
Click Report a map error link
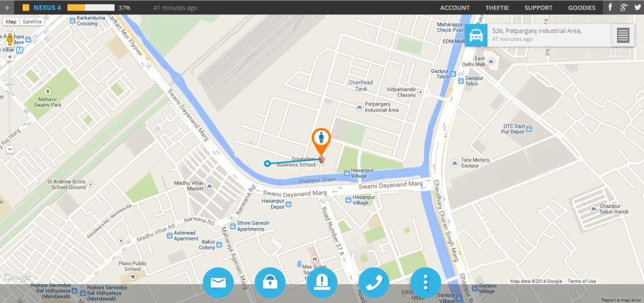pos(621,300)
